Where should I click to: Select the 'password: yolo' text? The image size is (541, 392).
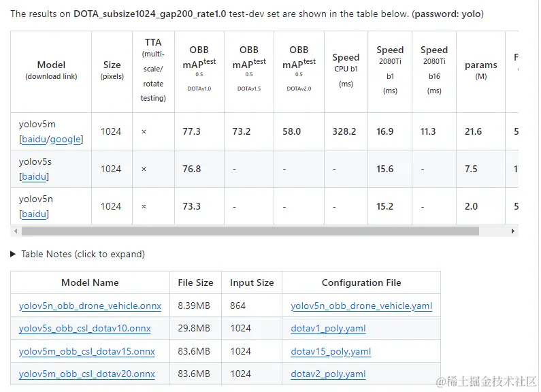pyautogui.click(x=448, y=14)
